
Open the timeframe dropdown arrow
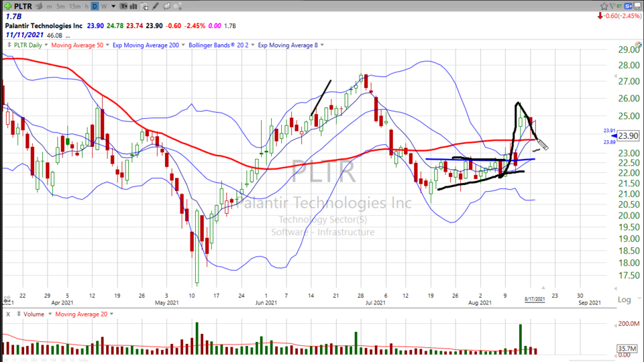[113, 7]
